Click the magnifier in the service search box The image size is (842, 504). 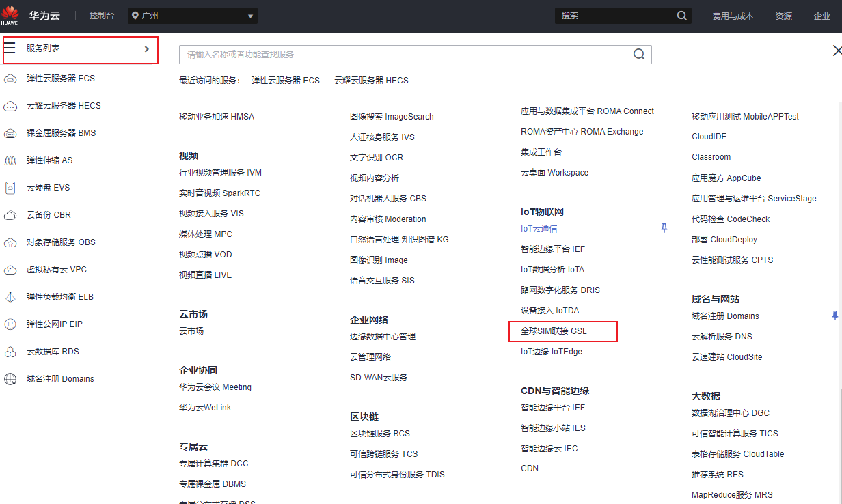639,55
